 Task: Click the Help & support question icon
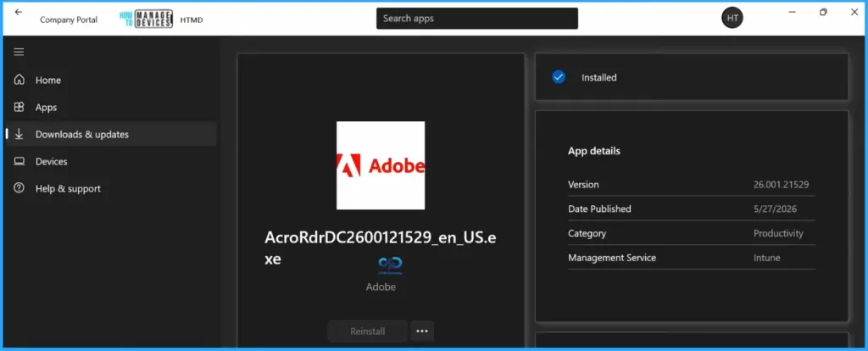coord(19,188)
